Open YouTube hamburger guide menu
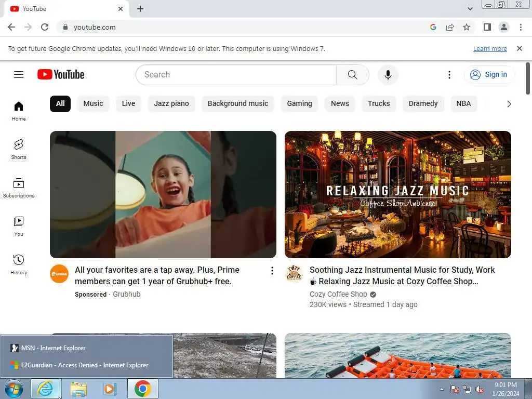 pos(19,75)
